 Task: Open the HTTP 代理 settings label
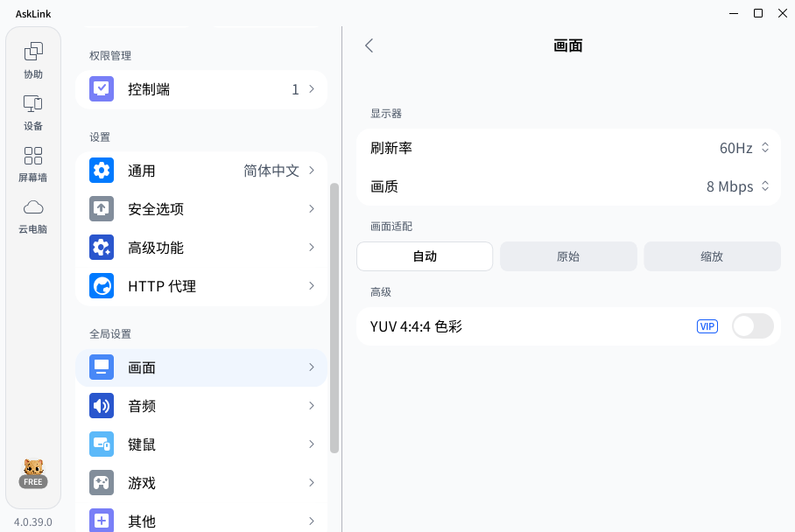pos(162,286)
